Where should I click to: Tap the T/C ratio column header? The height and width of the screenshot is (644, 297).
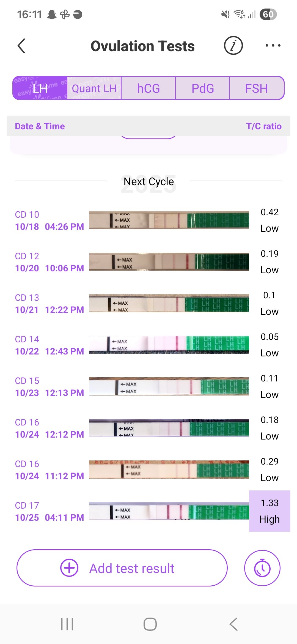264,126
